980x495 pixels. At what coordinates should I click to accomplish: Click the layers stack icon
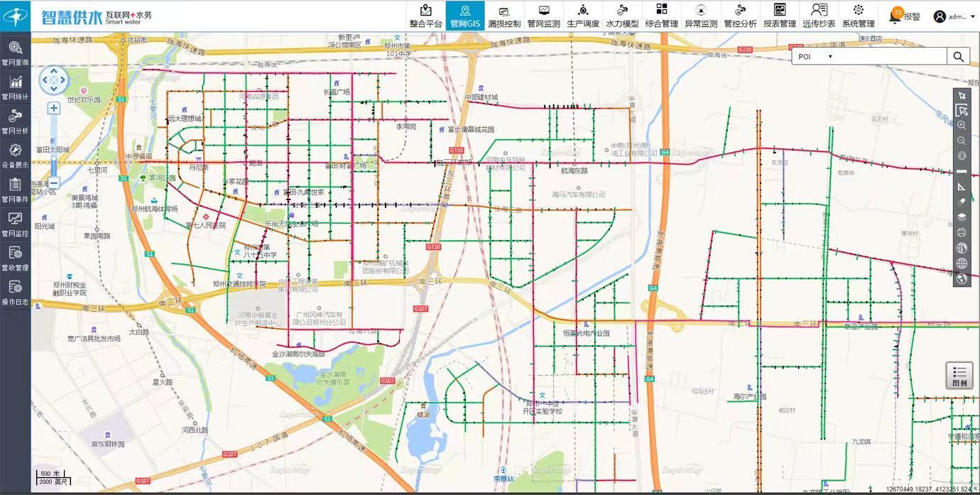tap(962, 217)
